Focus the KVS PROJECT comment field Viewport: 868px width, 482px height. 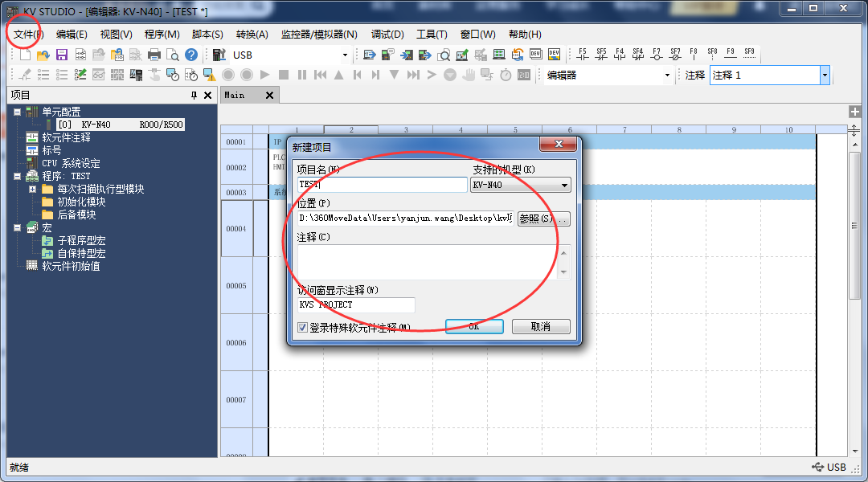356,305
